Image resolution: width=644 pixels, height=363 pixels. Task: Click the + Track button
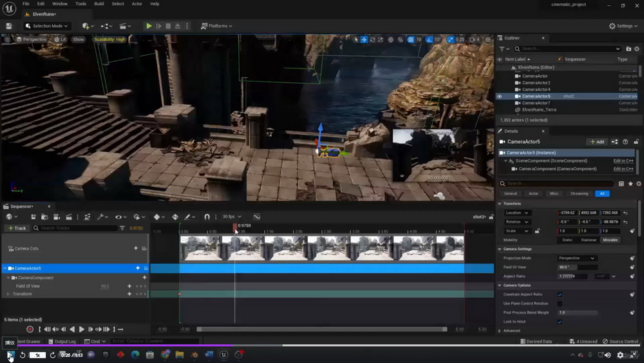coord(17,228)
